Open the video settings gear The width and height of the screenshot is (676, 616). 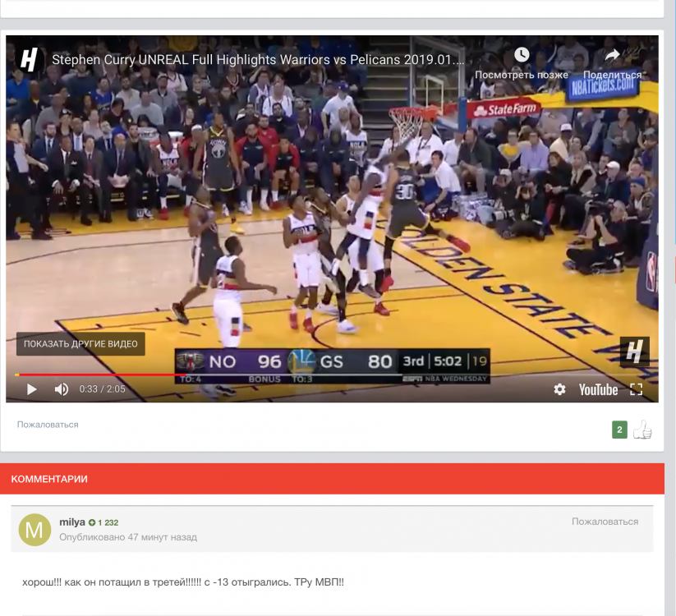(559, 389)
